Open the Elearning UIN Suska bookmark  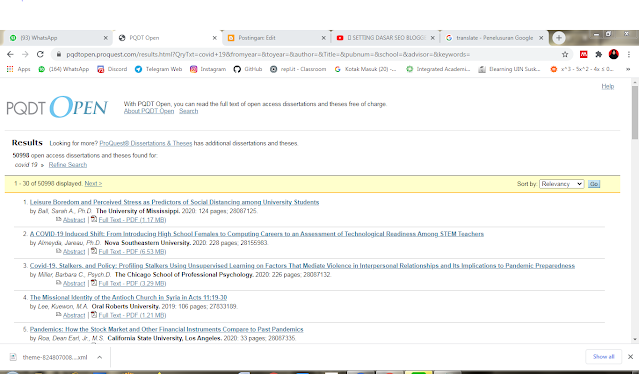tap(509, 69)
